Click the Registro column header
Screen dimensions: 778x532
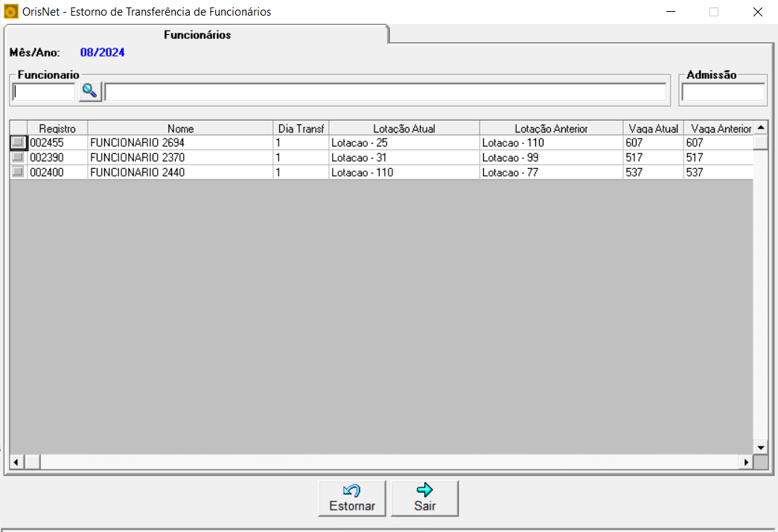click(x=57, y=129)
